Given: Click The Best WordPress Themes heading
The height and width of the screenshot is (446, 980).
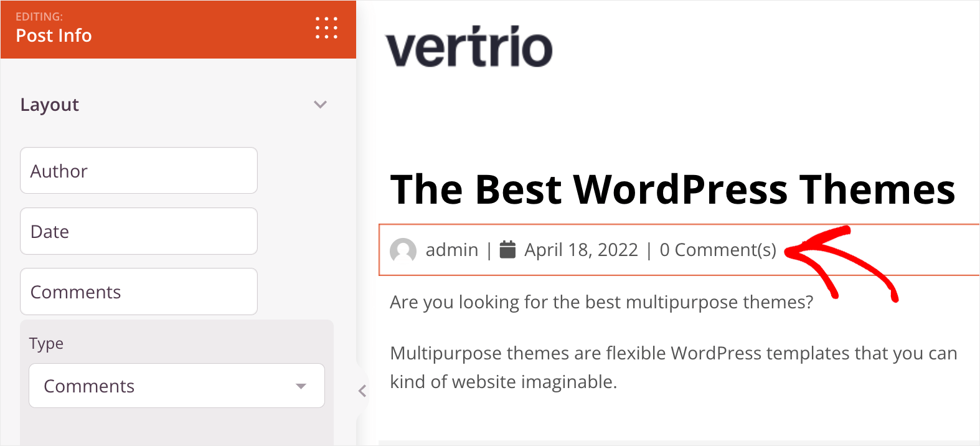Looking at the screenshot, I should point(672,189).
